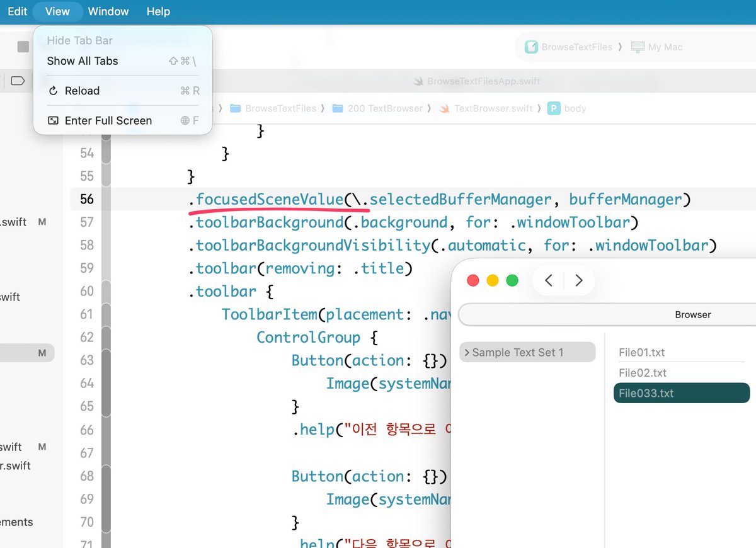Click BrowseTextFiles folder in jump bar

(x=273, y=108)
